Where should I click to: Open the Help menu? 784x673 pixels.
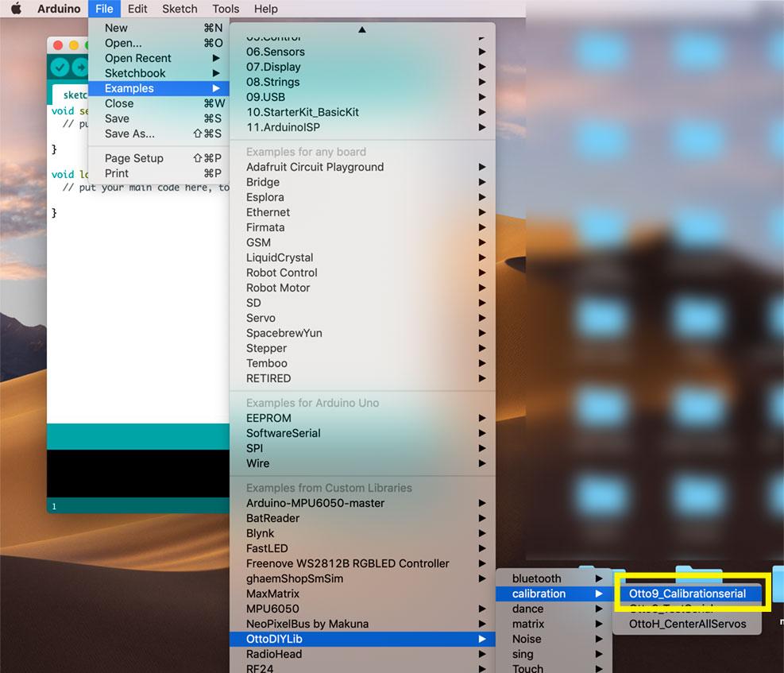(265, 9)
